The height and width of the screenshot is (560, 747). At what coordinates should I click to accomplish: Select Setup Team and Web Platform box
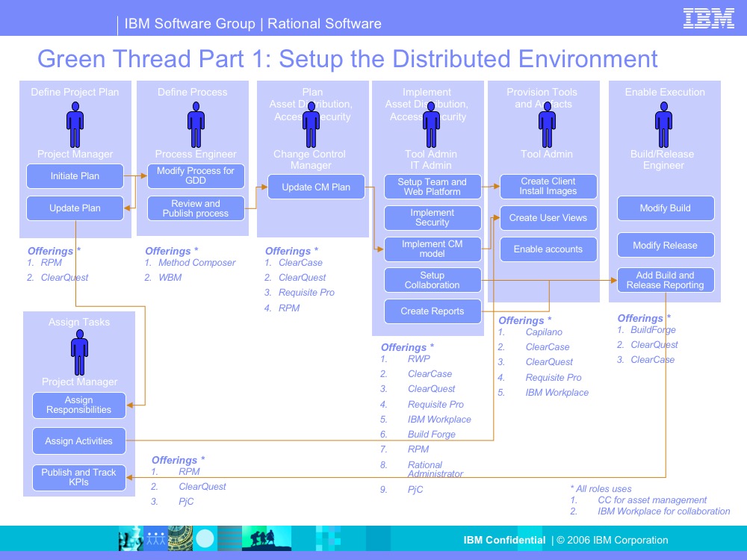[x=433, y=187]
